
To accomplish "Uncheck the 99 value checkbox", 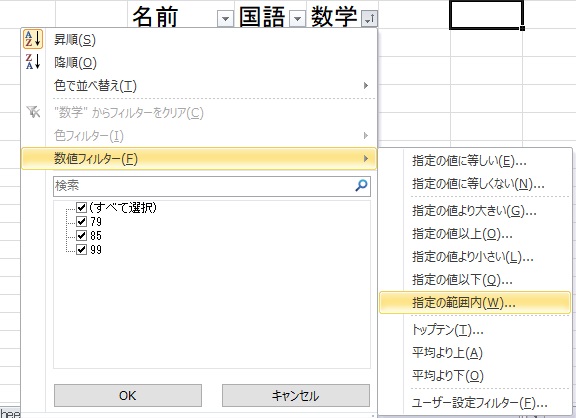I will click(82, 249).
